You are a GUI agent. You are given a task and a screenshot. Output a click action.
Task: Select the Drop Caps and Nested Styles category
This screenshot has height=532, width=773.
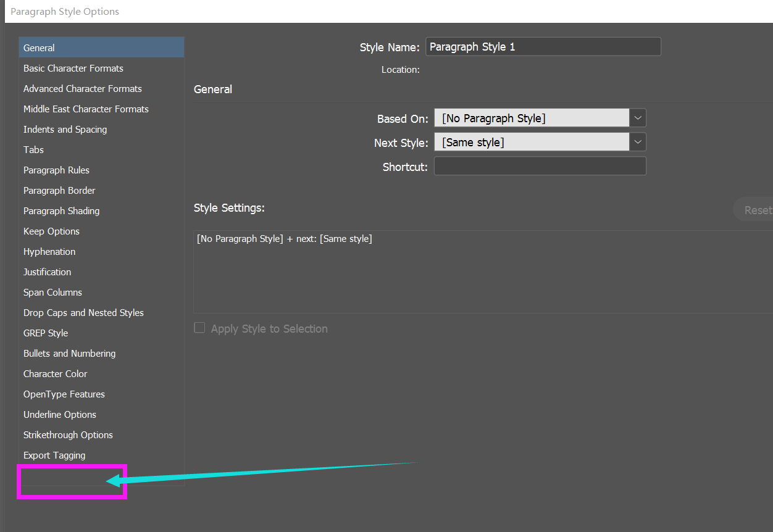point(83,312)
